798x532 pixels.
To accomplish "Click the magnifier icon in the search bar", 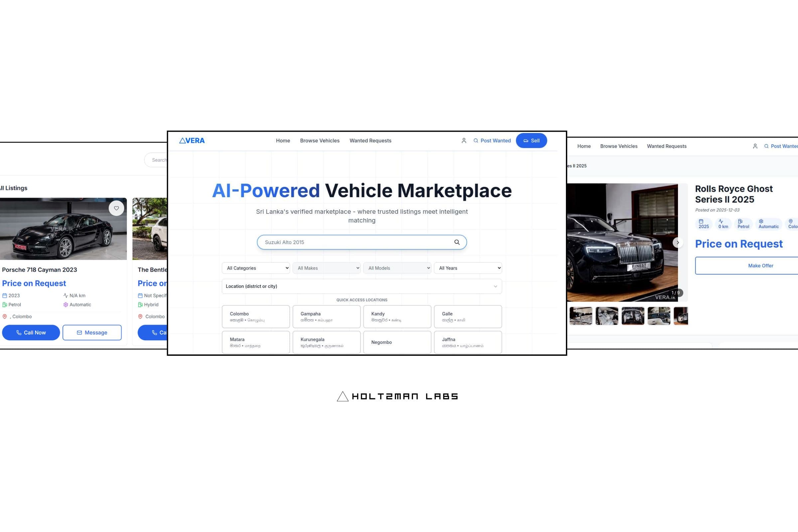I will point(457,242).
